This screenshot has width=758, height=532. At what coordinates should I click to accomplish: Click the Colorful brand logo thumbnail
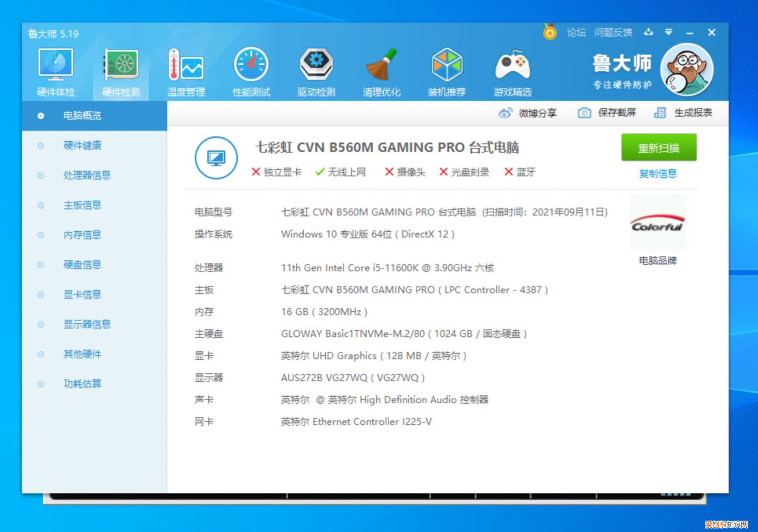point(657,223)
